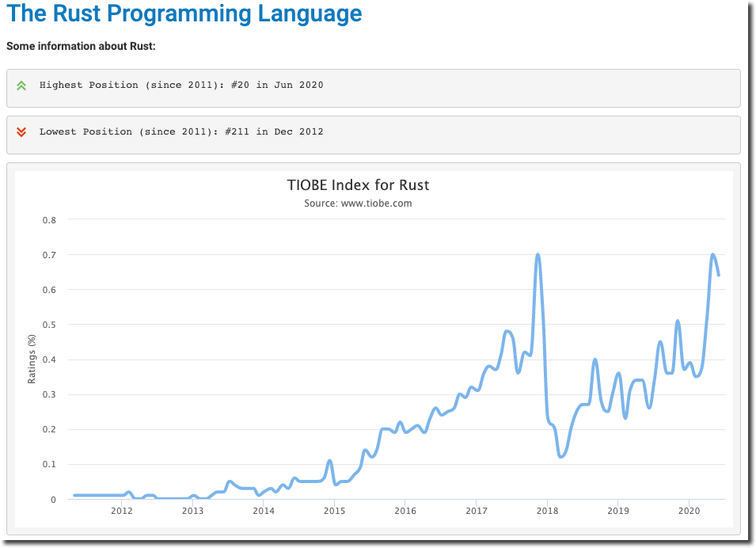Click the 0.7 y-axis value
The image size is (756, 548).
49,255
